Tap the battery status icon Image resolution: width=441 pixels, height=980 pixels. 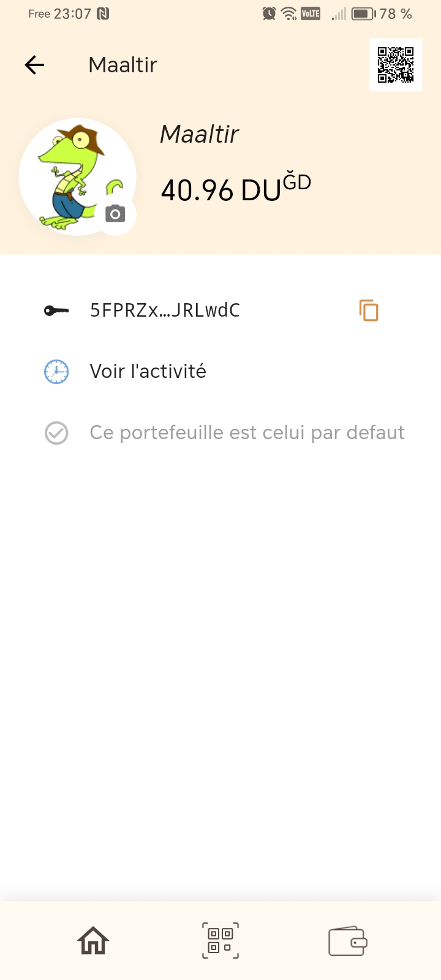[x=363, y=13]
